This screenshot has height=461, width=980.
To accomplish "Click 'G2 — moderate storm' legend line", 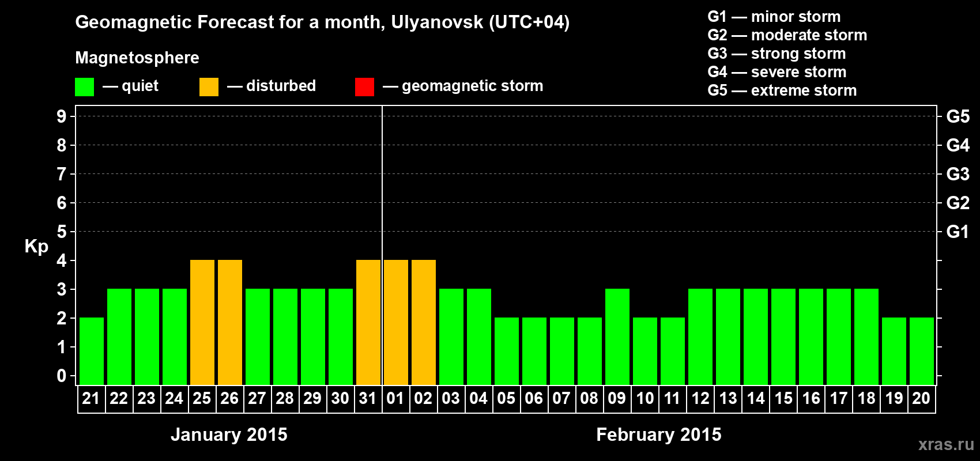I will point(787,35).
